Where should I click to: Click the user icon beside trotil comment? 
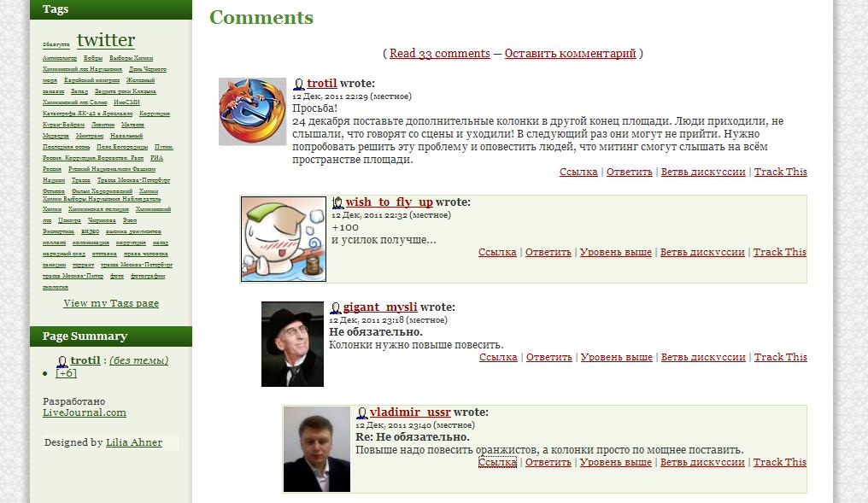tap(299, 84)
